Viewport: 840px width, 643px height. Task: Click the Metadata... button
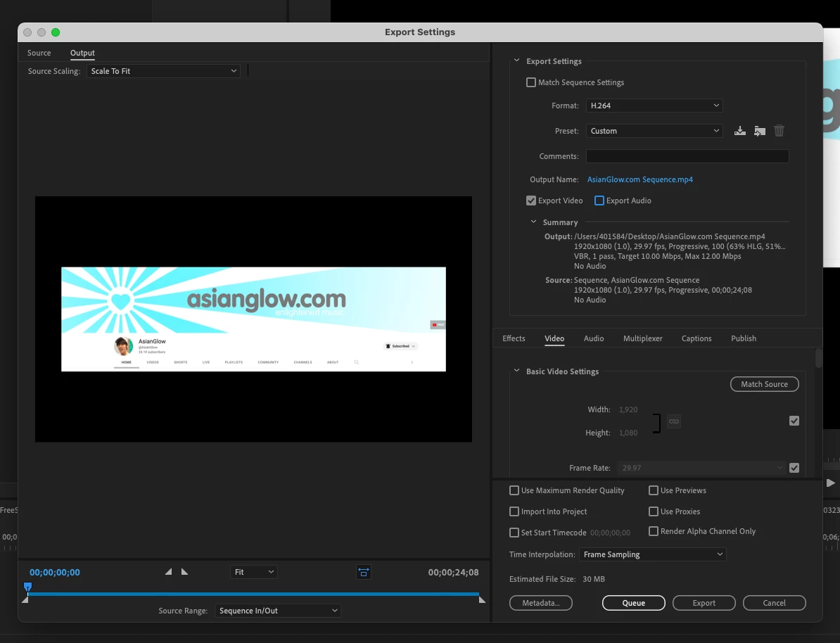(541, 603)
